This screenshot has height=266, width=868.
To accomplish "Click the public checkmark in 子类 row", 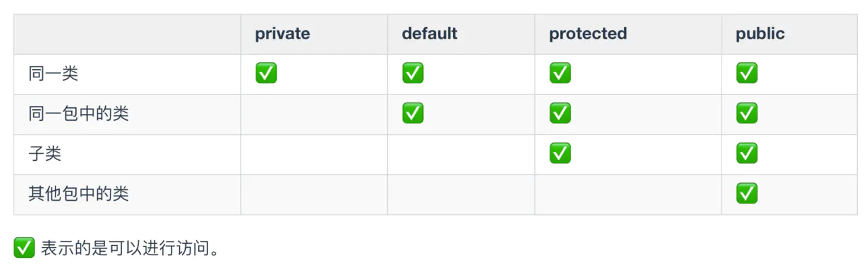I will point(747,153).
